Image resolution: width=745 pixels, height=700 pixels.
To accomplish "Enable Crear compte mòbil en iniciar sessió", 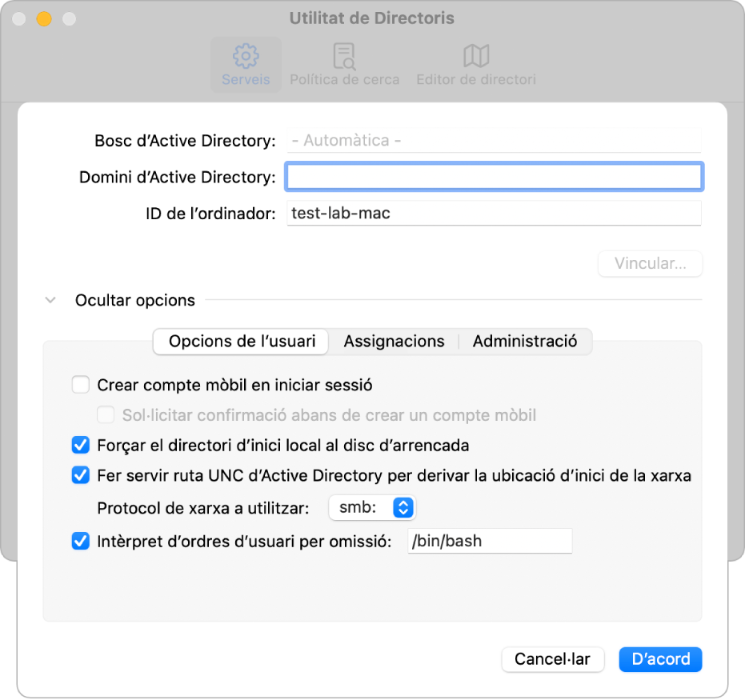I will [81, 385].
